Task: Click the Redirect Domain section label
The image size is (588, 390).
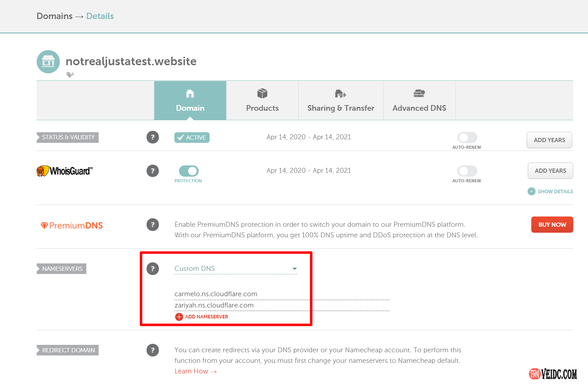Action: [x=68, y=350]
